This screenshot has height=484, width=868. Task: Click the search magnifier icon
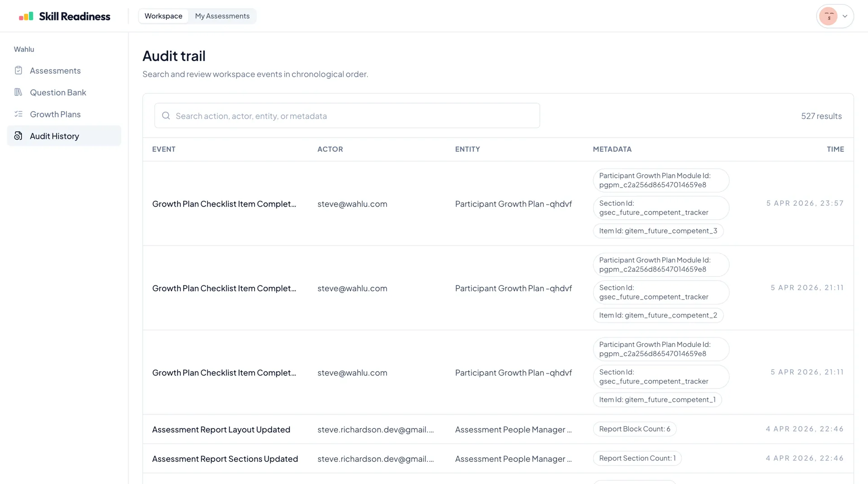166,115
